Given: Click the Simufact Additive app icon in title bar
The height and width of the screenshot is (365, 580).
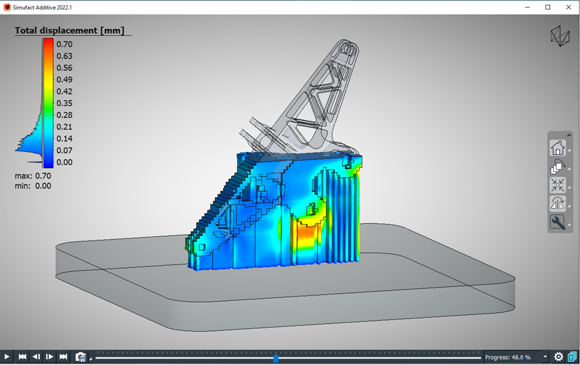Looking at the screenshot, I should (7, 7).
